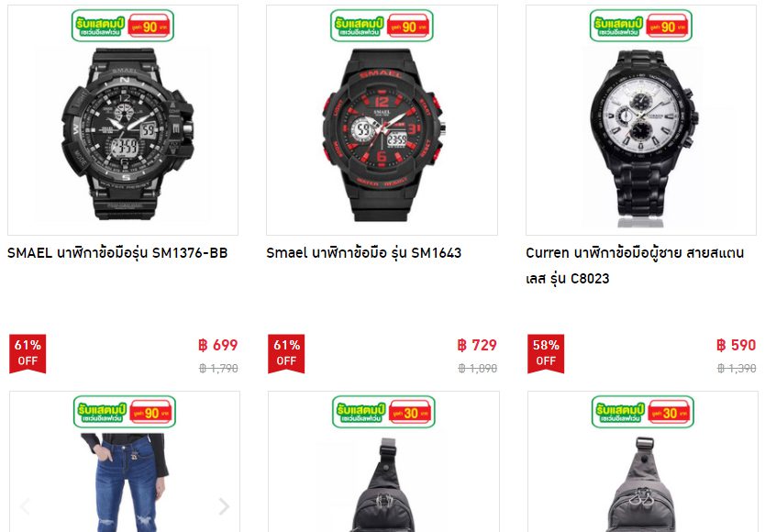The height and width of the screenshot is (532, 765).
Task: Click the red and black Smael watch image
Action: click(383, 135)
